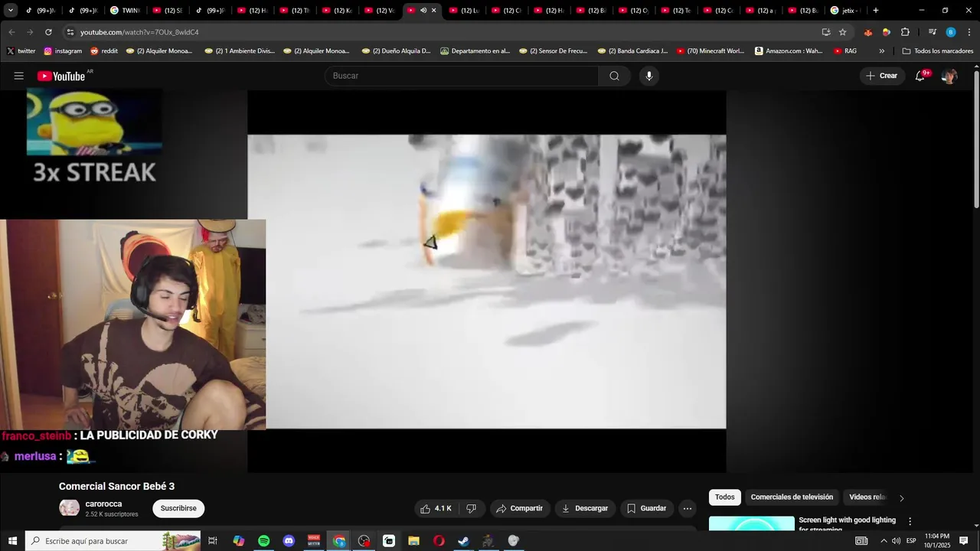Open the Windows Start menu
980x551 pixels.
pos(12,541)
